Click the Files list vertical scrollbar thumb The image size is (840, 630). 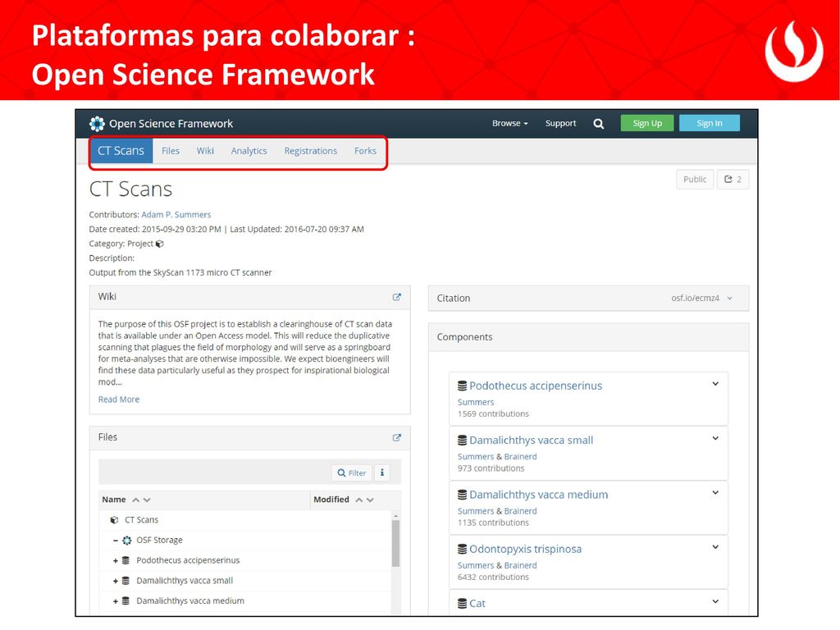(x=396, y=543)
